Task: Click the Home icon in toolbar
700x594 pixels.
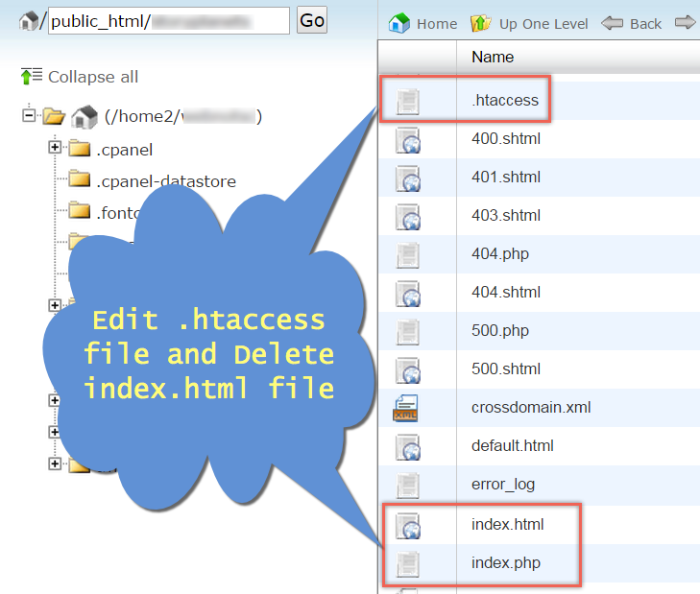Action: coord(398,23)
